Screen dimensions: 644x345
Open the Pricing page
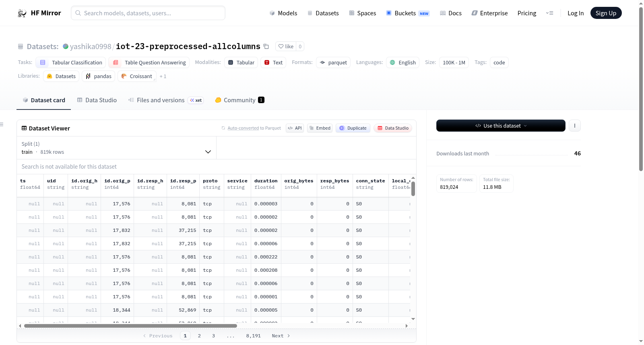527,13
